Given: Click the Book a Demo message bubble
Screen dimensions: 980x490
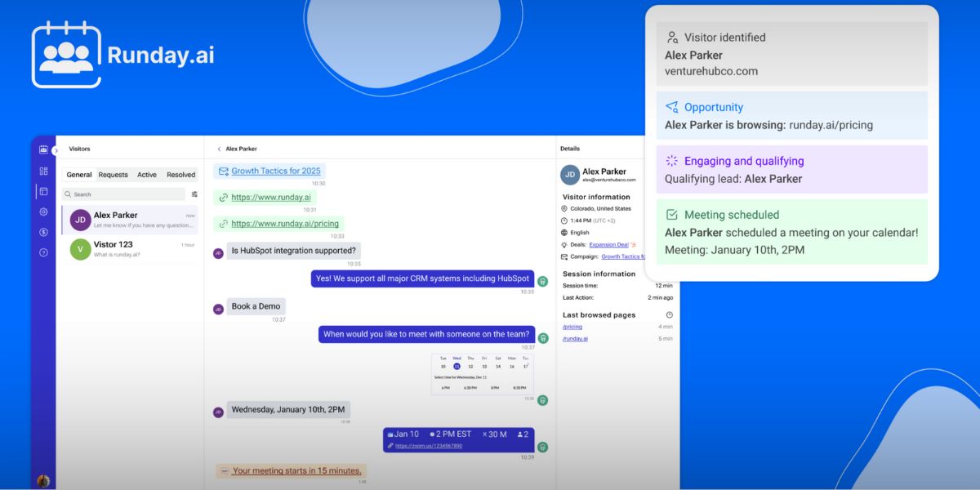Looking at the screenshot, I should pyautogui.click(x=256, y=306).
